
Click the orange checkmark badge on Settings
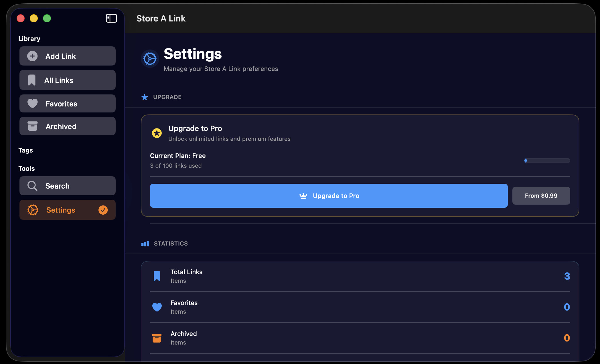tap(103, 210)
